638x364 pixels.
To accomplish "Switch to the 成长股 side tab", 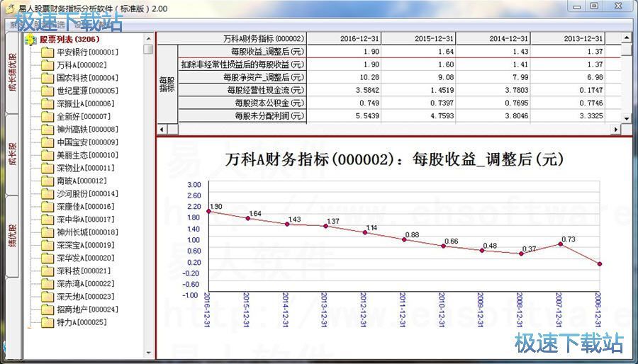I will (12, 154).
